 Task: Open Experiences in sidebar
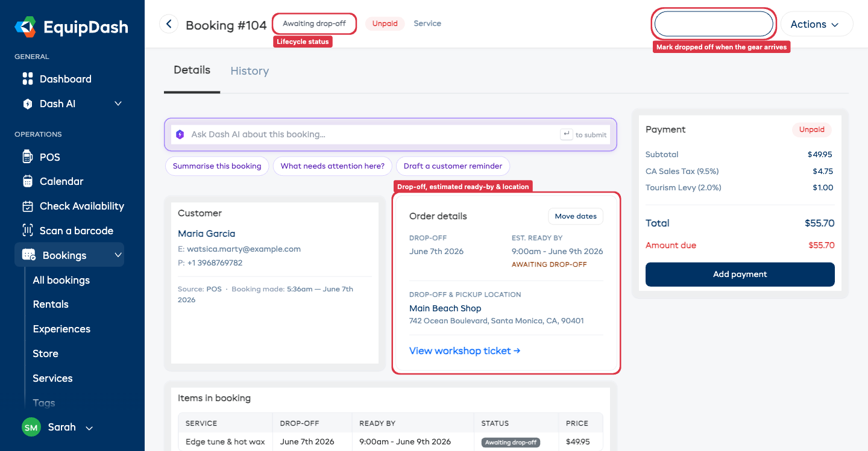point(61,329)
